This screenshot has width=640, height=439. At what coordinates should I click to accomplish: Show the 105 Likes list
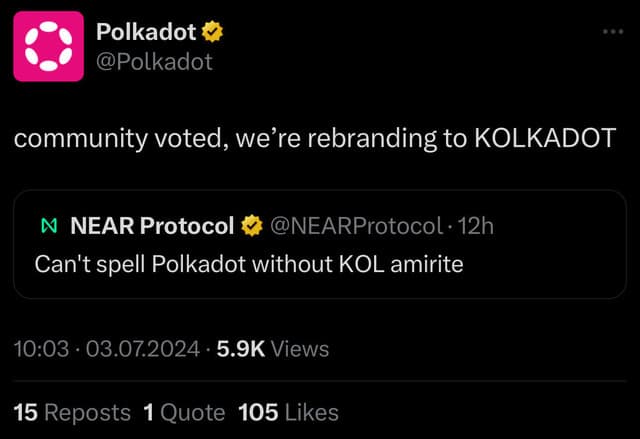(288, 412)
